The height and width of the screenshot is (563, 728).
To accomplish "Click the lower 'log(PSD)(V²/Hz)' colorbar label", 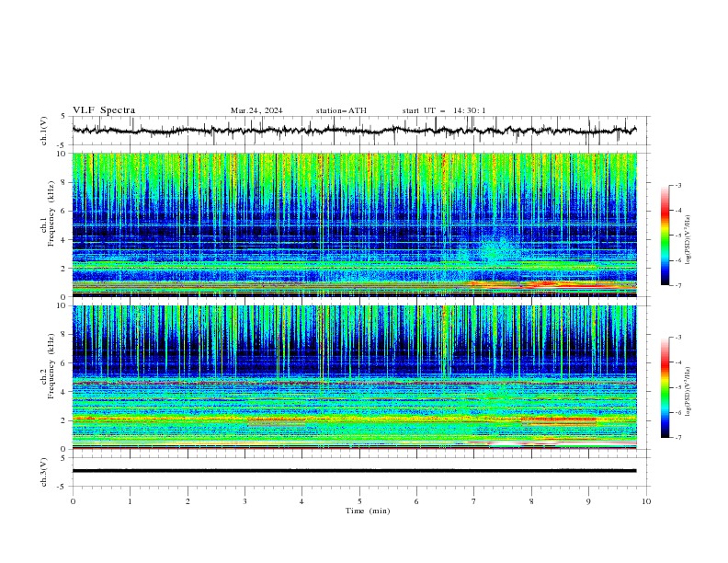I will tap(688, 392).
